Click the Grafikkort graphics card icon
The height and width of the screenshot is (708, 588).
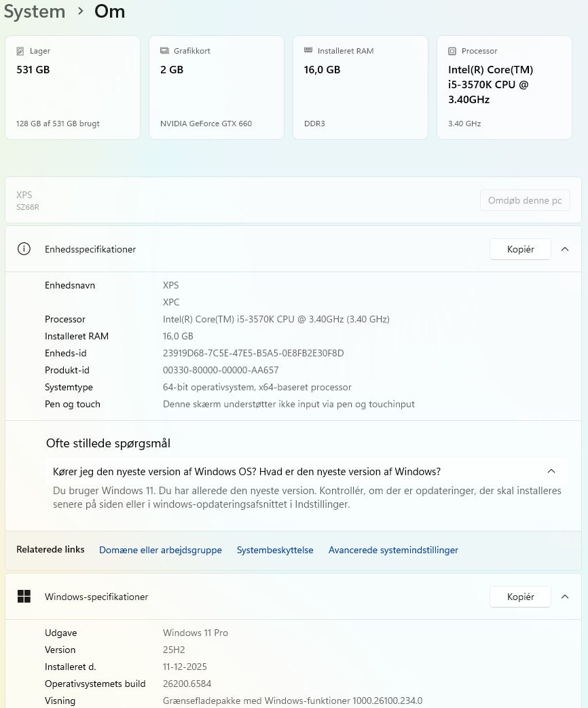pos(164,51)
